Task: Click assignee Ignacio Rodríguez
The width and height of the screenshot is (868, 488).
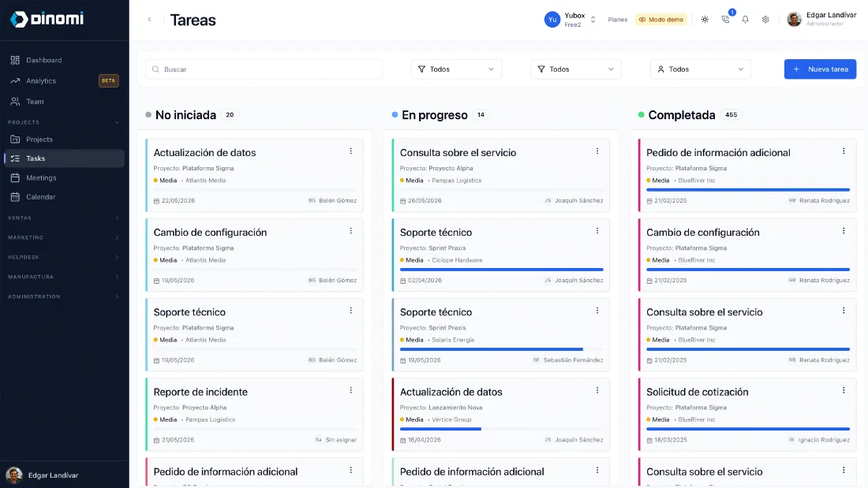Action: 824,440
